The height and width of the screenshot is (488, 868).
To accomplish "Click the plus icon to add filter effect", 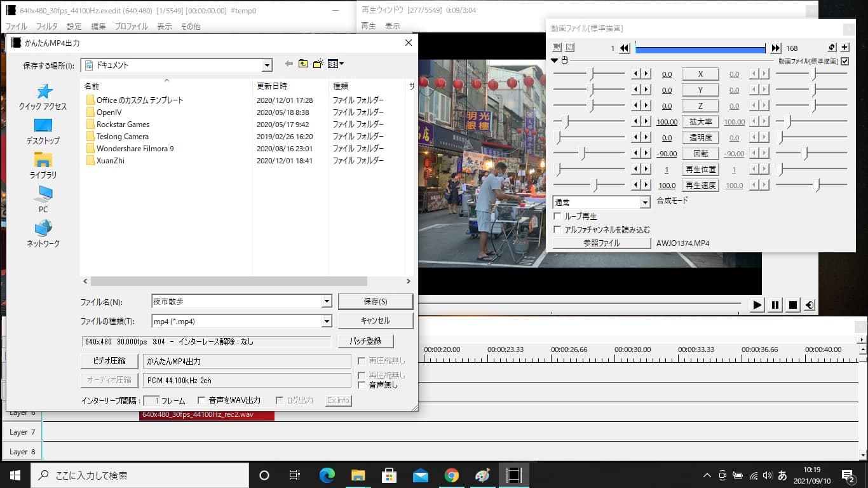I will click(844, 48).
